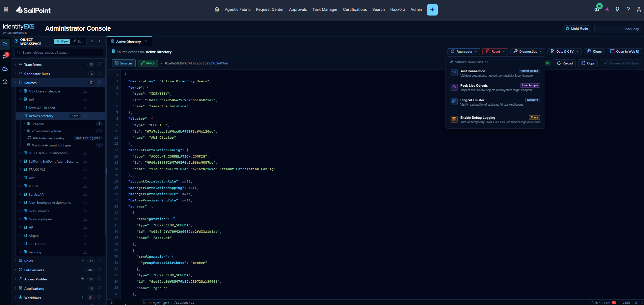Download the PRISM source
644x305 pixels.
coord(85,186)
